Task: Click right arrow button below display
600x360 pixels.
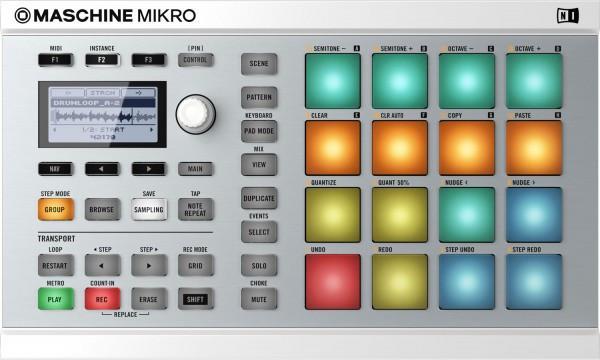Action: [x=149, y=169]
